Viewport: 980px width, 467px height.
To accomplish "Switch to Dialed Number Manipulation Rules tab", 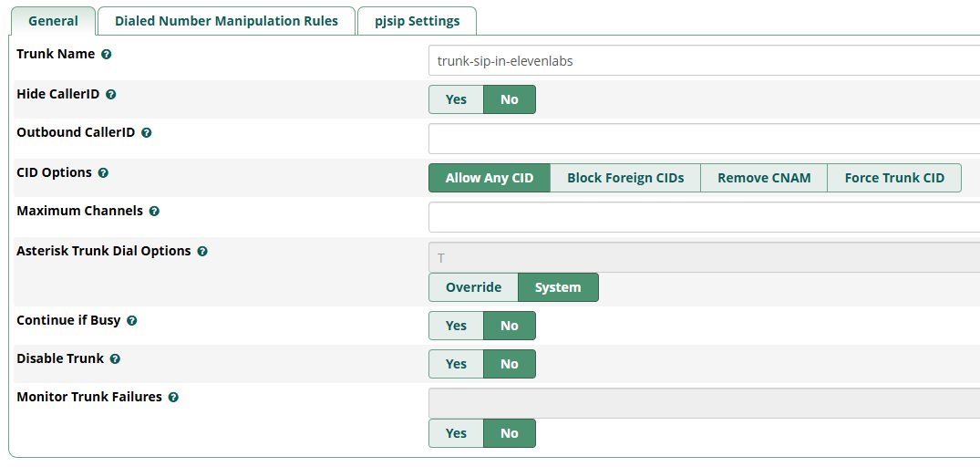I will click(226, 21).
